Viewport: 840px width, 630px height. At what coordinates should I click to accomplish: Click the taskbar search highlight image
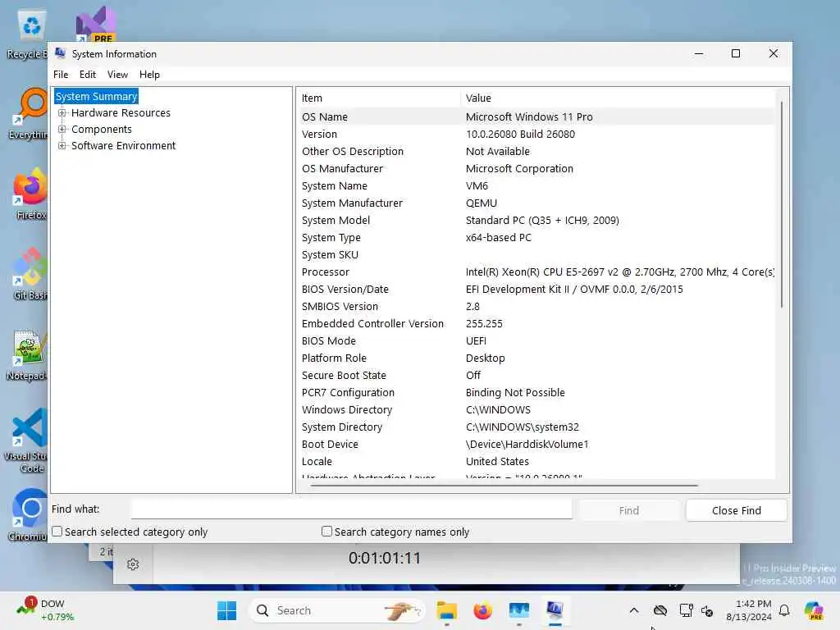[403, 610]
